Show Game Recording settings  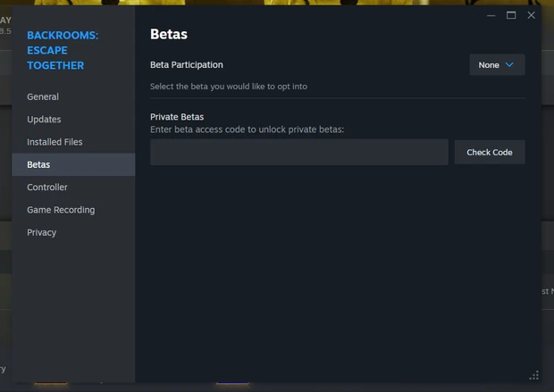tap(61, 210)
